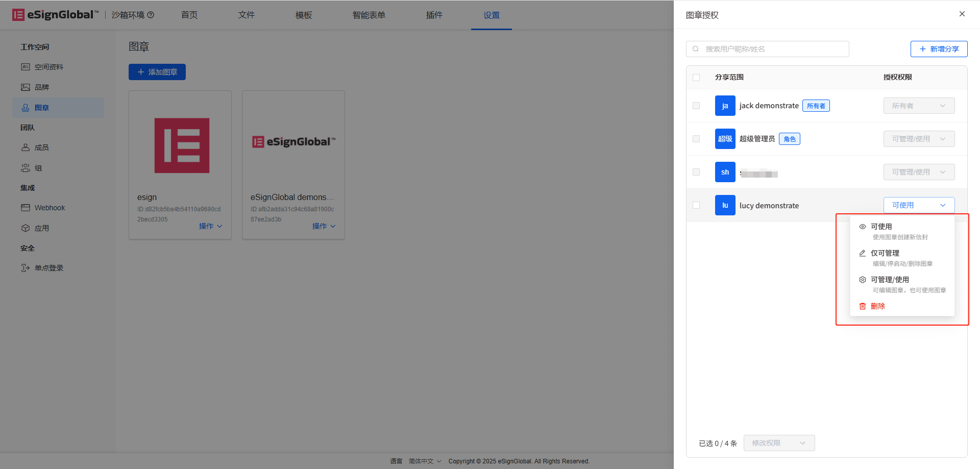Focus the 搜索用户昵称/姓名 search field
This screenshot has width=980, height=469.
(x=768, y=49)
